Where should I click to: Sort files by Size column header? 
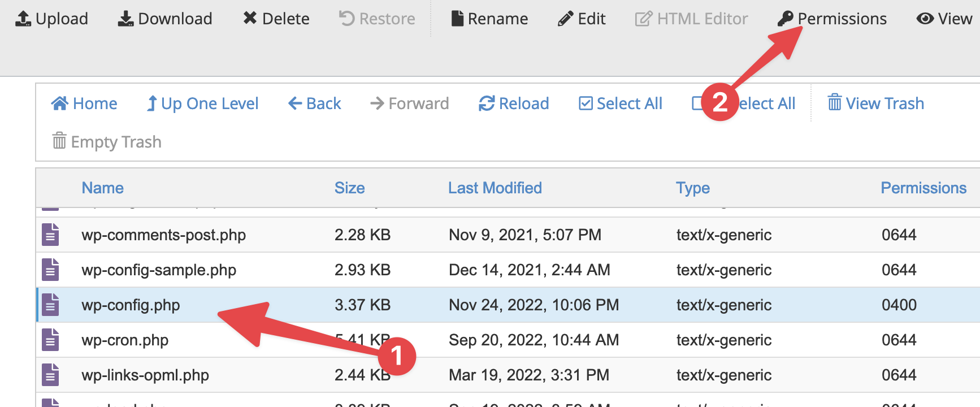point(349,188)
